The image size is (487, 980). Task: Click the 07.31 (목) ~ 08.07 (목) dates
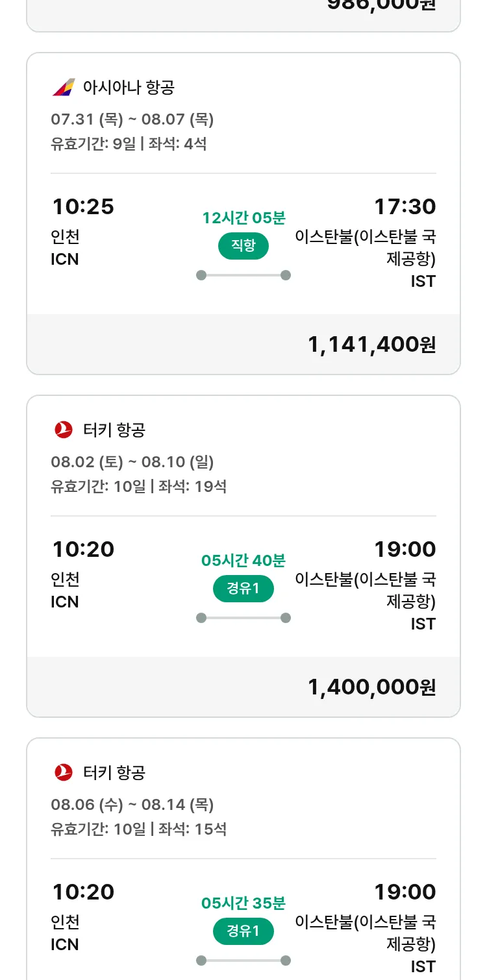click(x=132, y=119)
